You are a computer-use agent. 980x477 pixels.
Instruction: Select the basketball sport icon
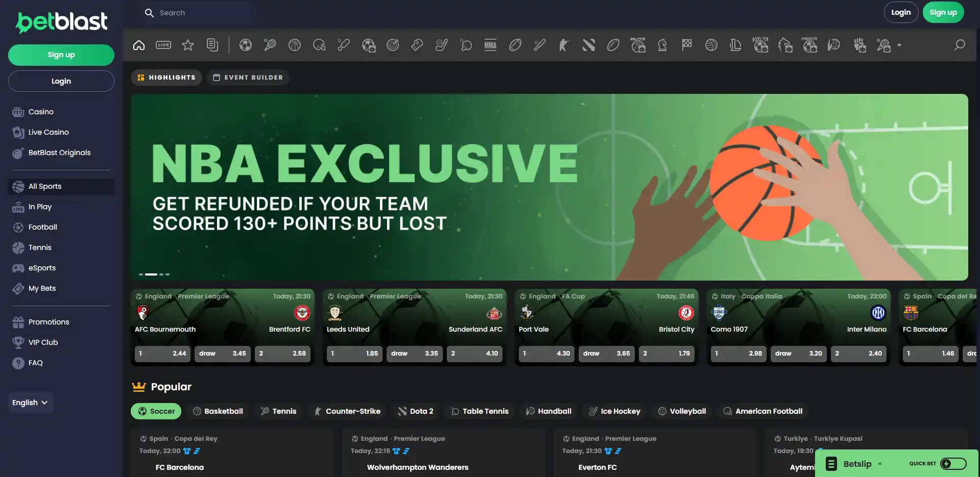295,45
